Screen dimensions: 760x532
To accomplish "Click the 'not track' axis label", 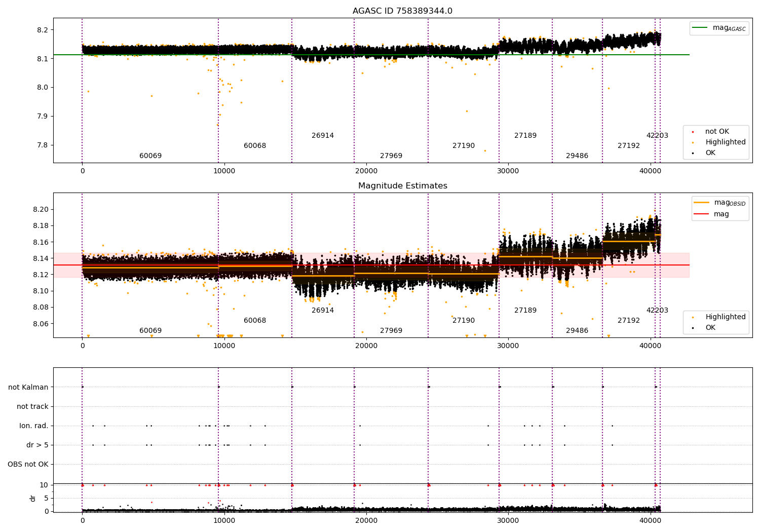I will pyautogui.click(x=32, y=407).
